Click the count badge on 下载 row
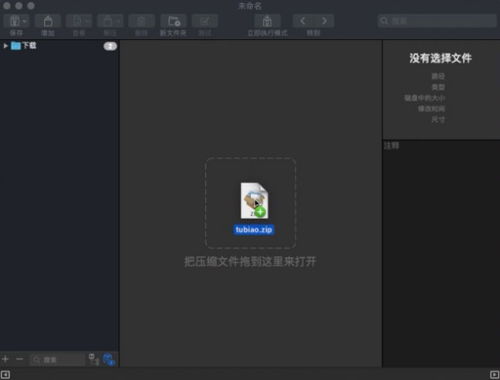 110,46
